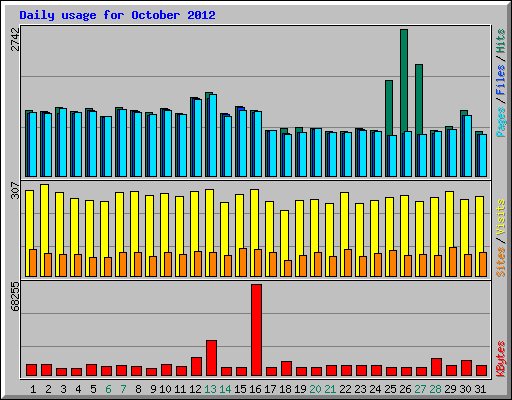
Task: Click day label "30" on the x-axis
Action: (x=465, y=389)
